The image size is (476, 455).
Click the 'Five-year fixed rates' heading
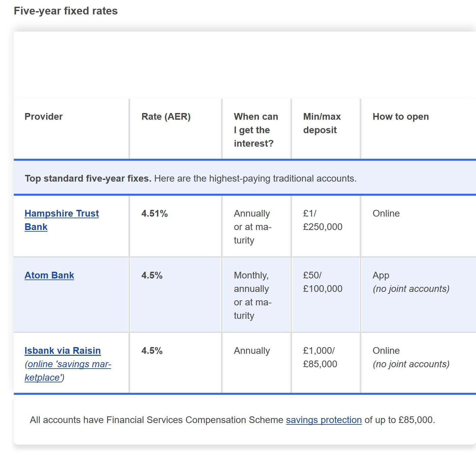click(66, 11)
